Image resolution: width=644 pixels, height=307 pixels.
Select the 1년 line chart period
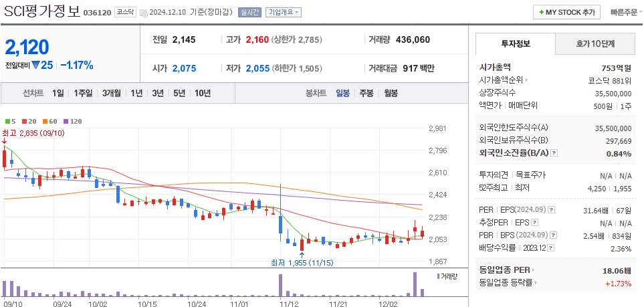(x=136, y=93)
